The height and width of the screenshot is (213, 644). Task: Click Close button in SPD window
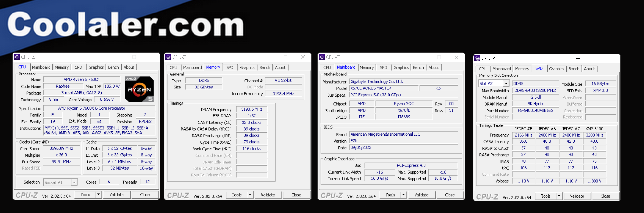[x=605, y=196]
